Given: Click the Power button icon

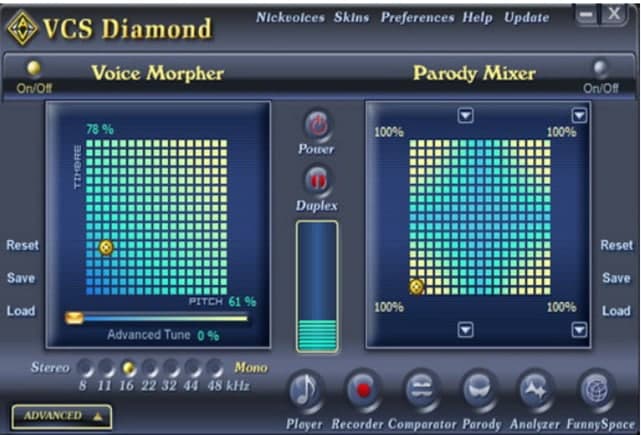Looking at the screenshot, I should (x=317, y=125).
